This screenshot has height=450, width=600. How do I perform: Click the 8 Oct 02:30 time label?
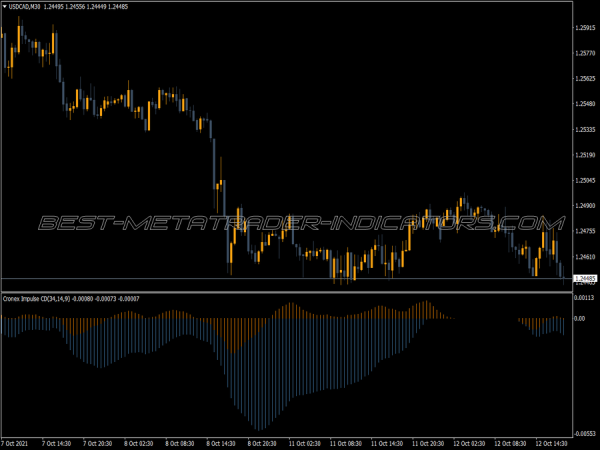(x=139, y=443)
